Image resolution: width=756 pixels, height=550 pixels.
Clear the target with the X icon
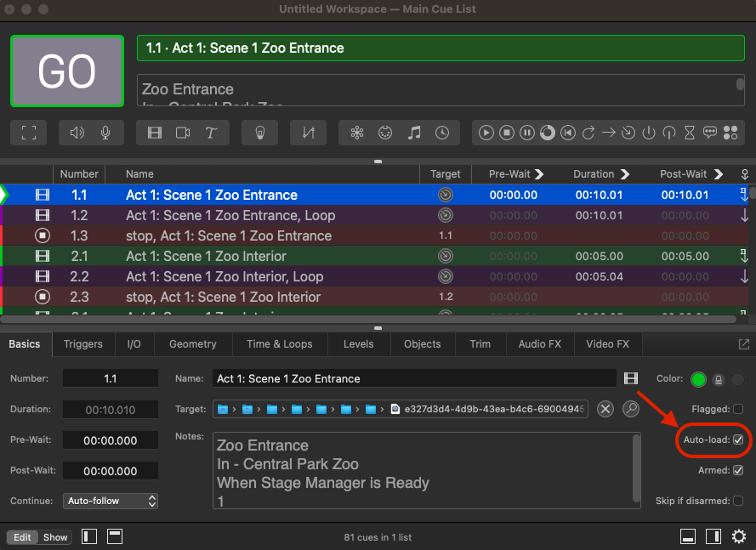[x=605, y=409]
